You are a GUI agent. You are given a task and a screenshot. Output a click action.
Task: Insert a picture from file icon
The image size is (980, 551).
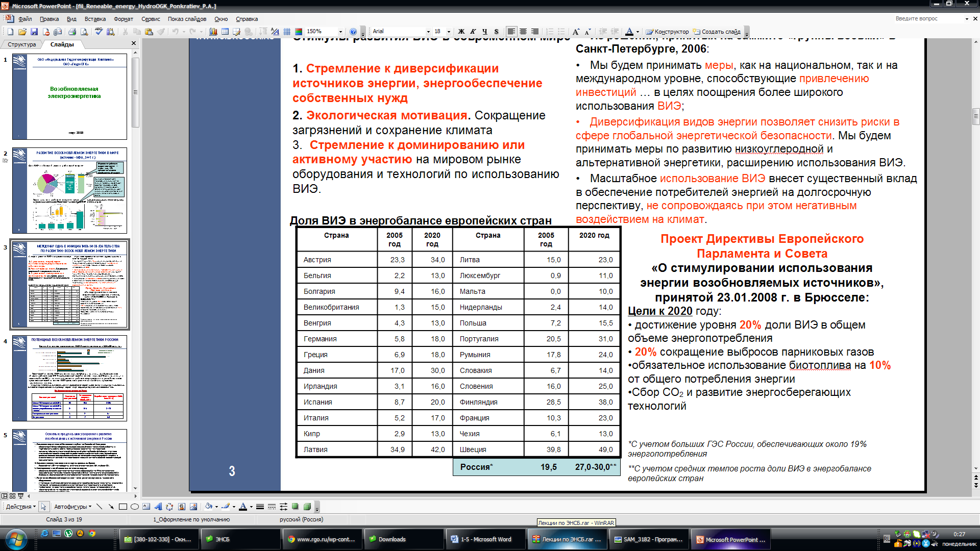[193, 507]
